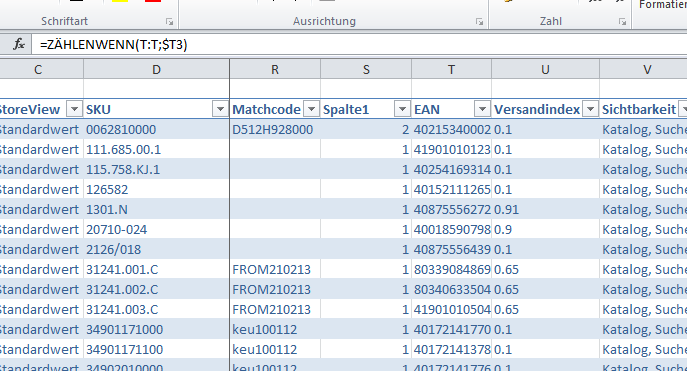Click the fx insert function icon
The width and height of the screenshot is (687, 371).
click(18, 44)
